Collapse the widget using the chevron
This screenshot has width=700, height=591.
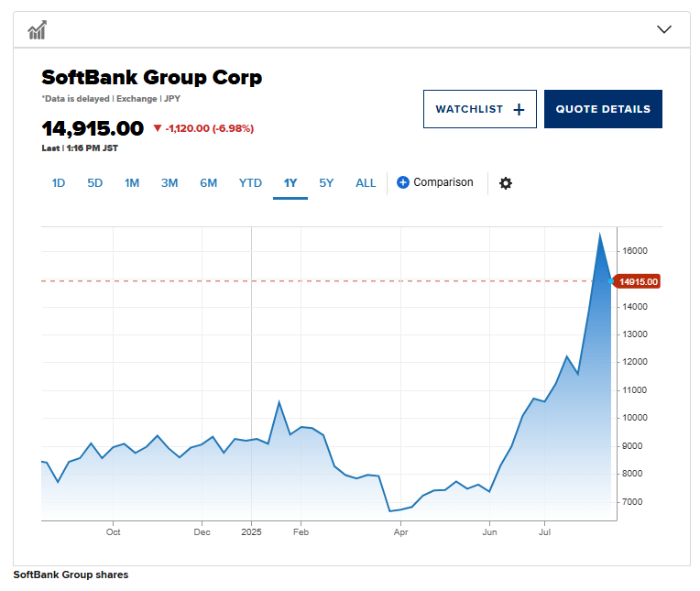(664, 29)
